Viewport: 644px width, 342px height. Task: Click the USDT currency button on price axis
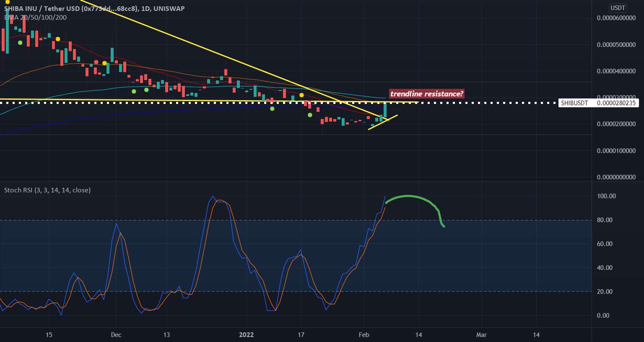tap(618, 8)
